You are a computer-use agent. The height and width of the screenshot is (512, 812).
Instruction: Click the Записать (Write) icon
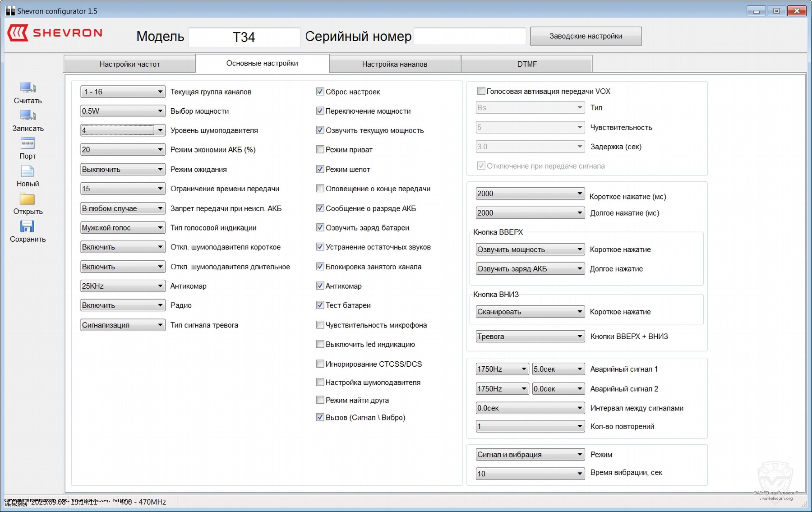(x=28, y=115)
